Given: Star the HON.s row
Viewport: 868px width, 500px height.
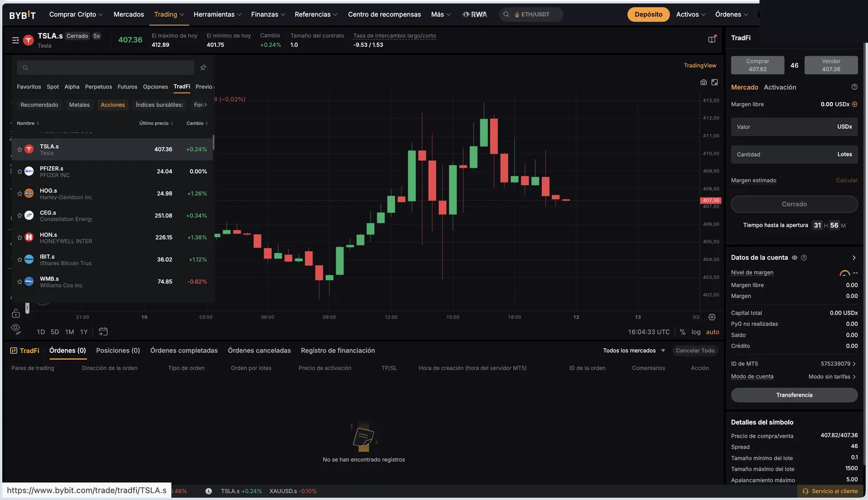Looking at the screenshot, I should 20,238.
